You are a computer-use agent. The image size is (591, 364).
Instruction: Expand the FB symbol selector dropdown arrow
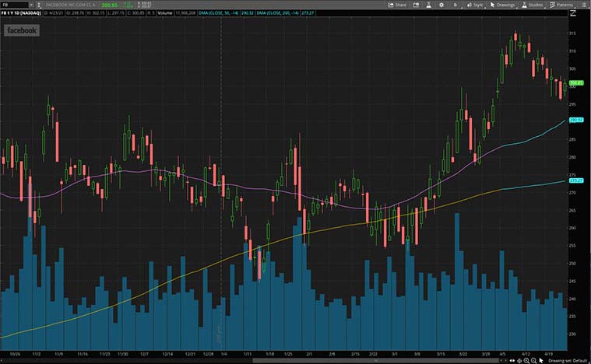[30, 5]
